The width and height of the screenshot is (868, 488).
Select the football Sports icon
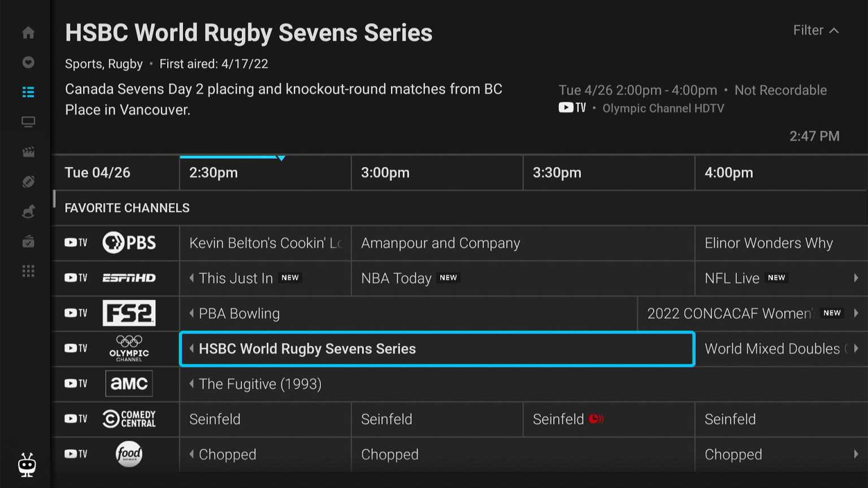point(28,181)
